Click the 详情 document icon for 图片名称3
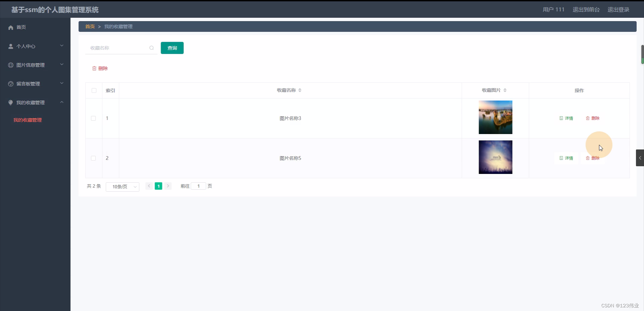This screenshot has width=644, height=311. pos(561,118)
